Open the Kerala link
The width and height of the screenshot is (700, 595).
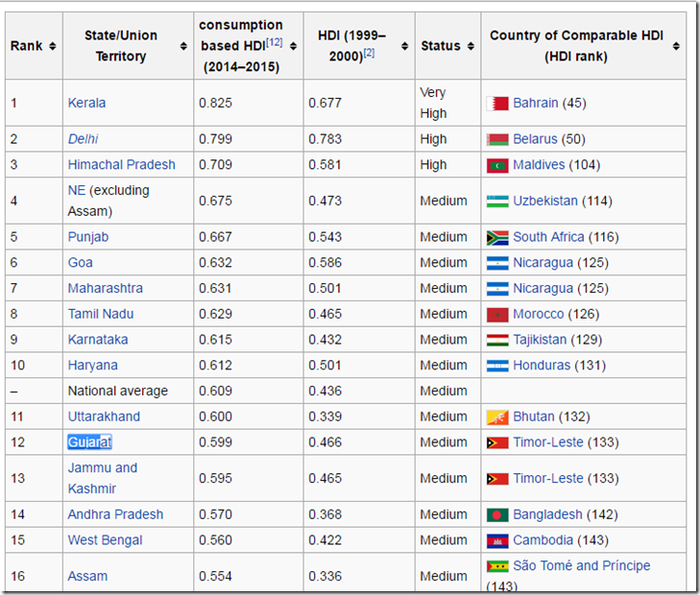click(86, 103)
